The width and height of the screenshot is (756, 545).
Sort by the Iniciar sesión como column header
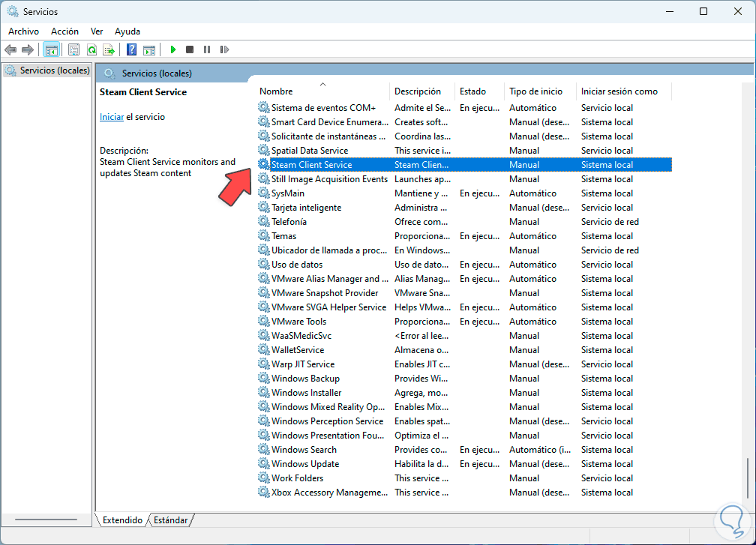(x=623, y=91)
